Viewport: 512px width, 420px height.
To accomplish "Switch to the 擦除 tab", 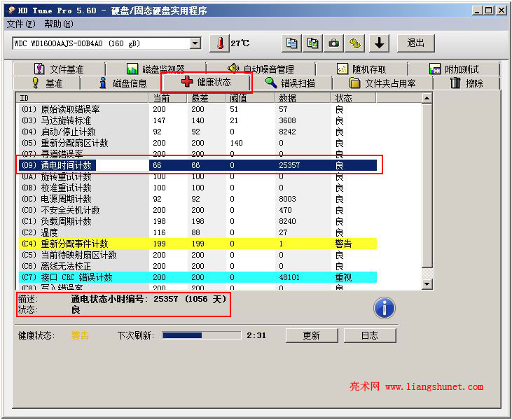I will click(466, 83).
